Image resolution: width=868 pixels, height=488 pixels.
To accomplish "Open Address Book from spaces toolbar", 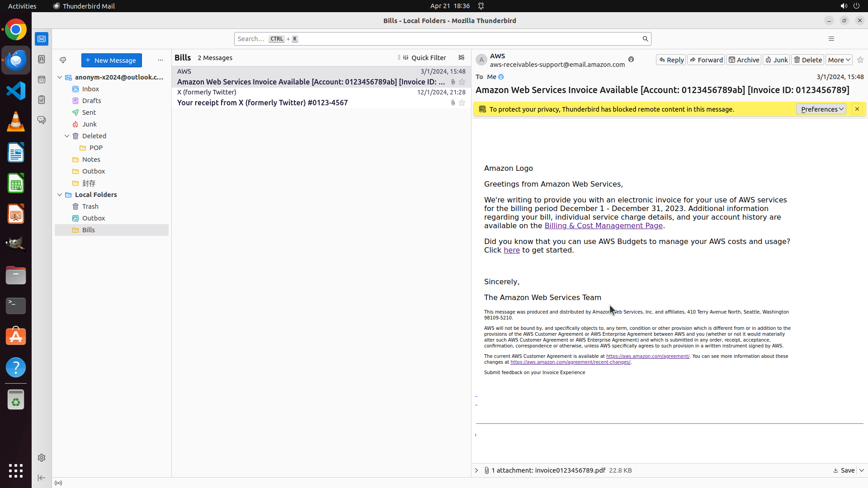I will pos(42,59).
